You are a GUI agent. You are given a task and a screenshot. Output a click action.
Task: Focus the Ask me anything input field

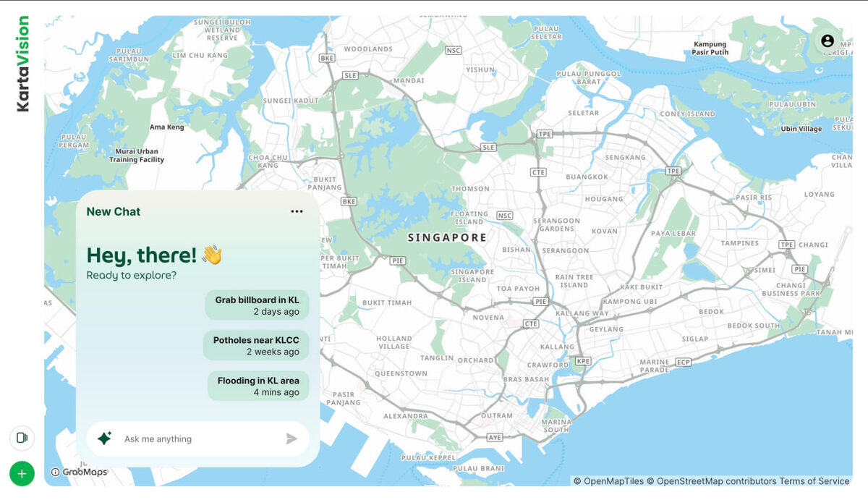pos(197,438)
